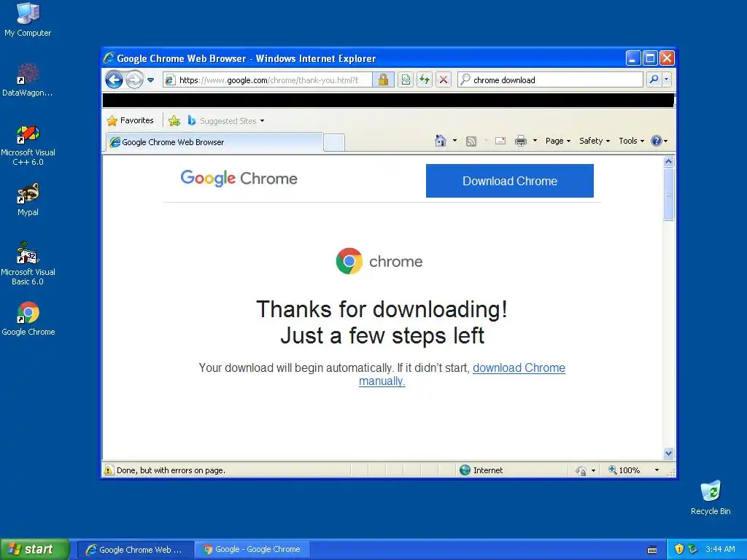Select DataWagon desktop shortcut

pyautogui.click(x=28, y=80)
